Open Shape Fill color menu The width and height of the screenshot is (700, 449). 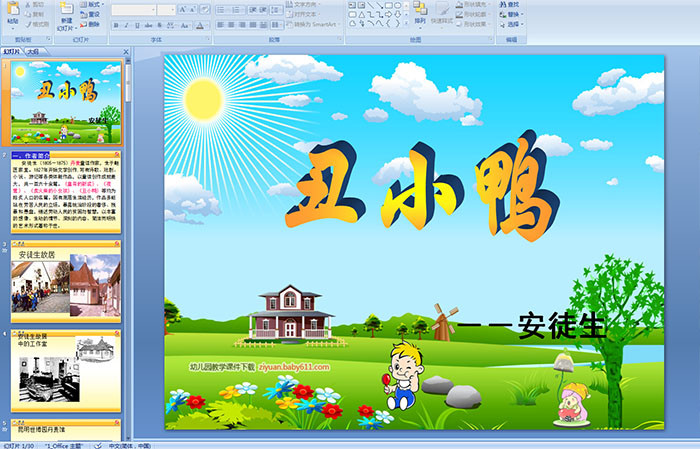[x=474, y=4]
